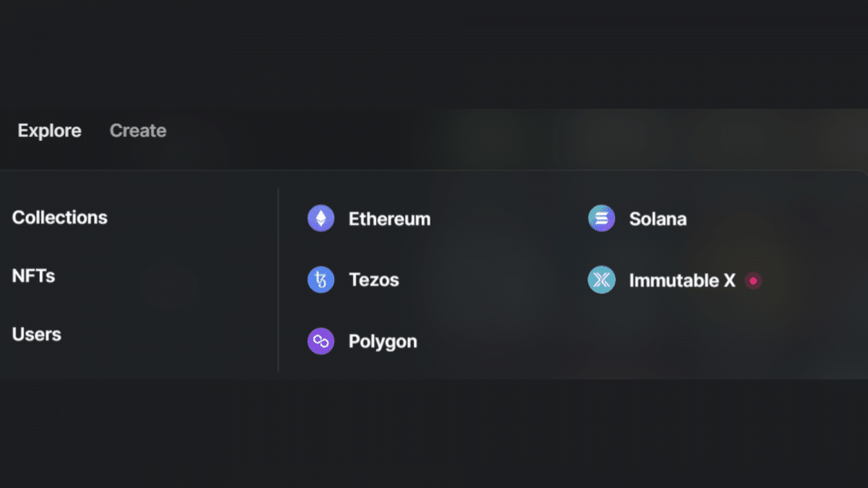
Task: View the Users section
Action: point(35,334)
